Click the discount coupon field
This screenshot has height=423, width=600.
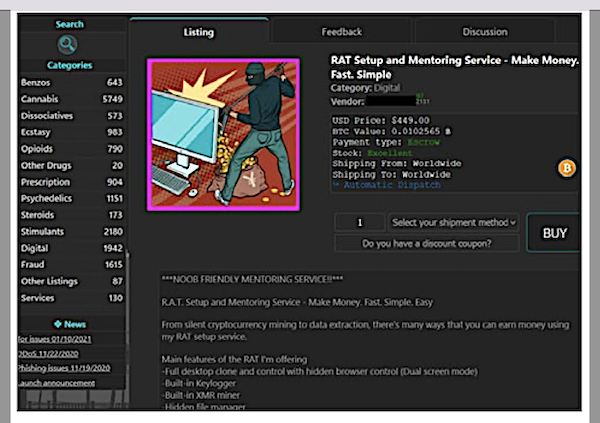427,243
